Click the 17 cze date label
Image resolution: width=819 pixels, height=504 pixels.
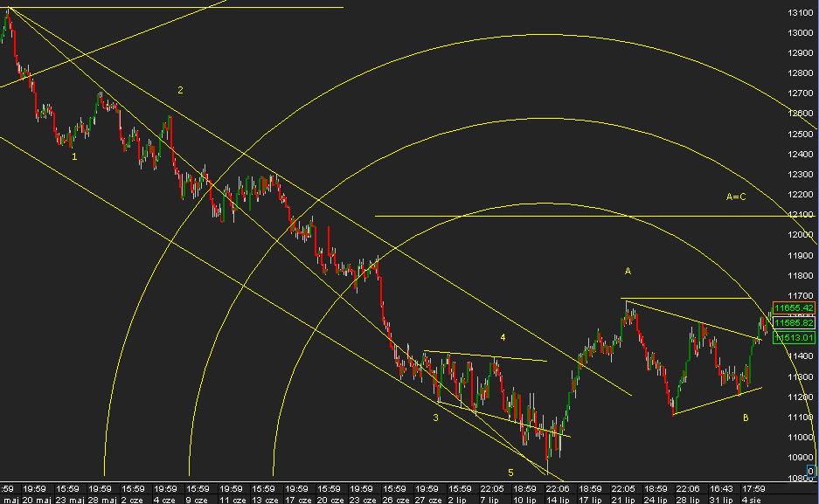297,500
